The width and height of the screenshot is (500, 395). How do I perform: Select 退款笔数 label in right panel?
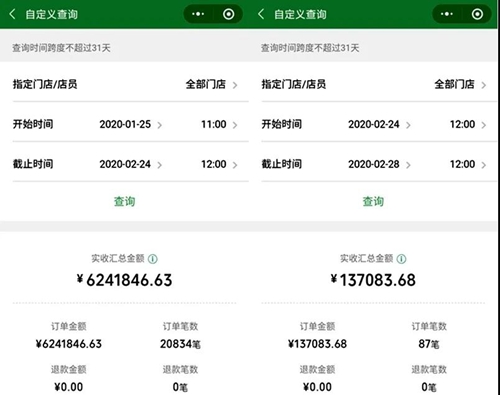(x=429, y=370)
